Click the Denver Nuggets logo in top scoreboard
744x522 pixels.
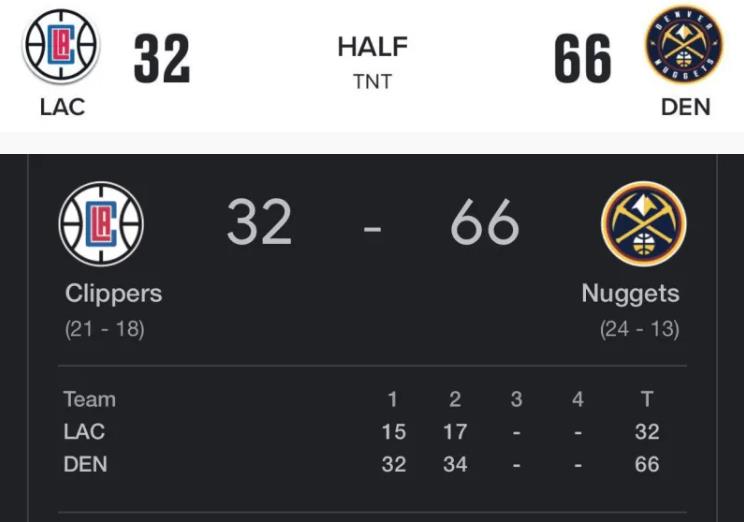pos(684,45)
